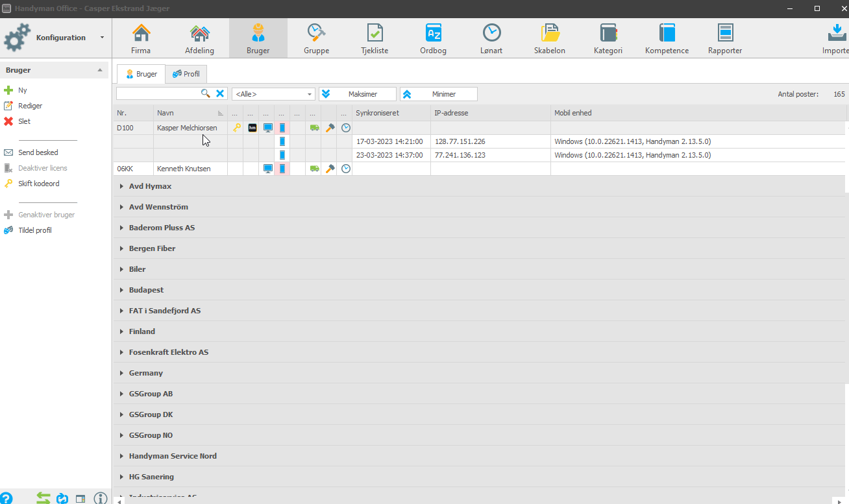The image size is (849, 504).
Task: Click phone icon in 23-03-2023 sync row
Action: 282,155
